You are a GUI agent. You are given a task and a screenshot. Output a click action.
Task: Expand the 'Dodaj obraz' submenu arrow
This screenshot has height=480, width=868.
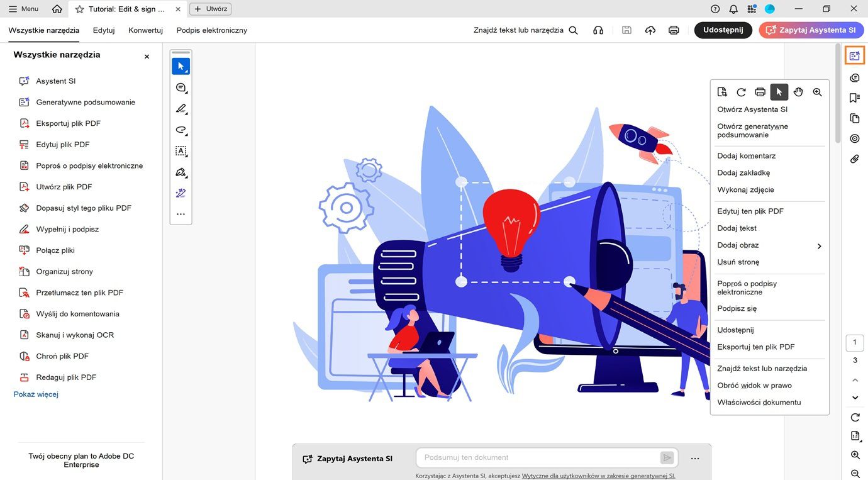819,246
